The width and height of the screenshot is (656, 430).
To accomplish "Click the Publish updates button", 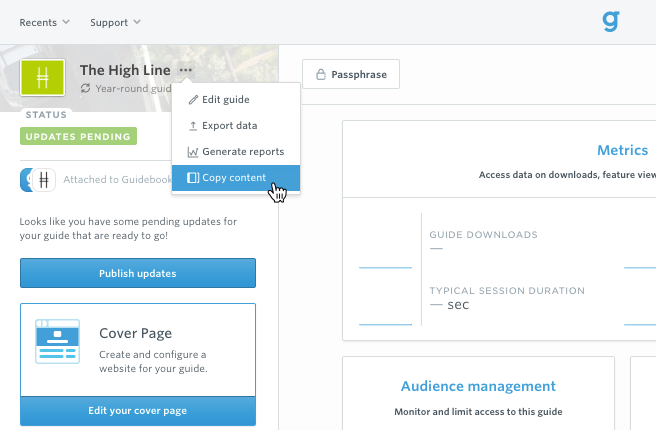I will point(138,273).
